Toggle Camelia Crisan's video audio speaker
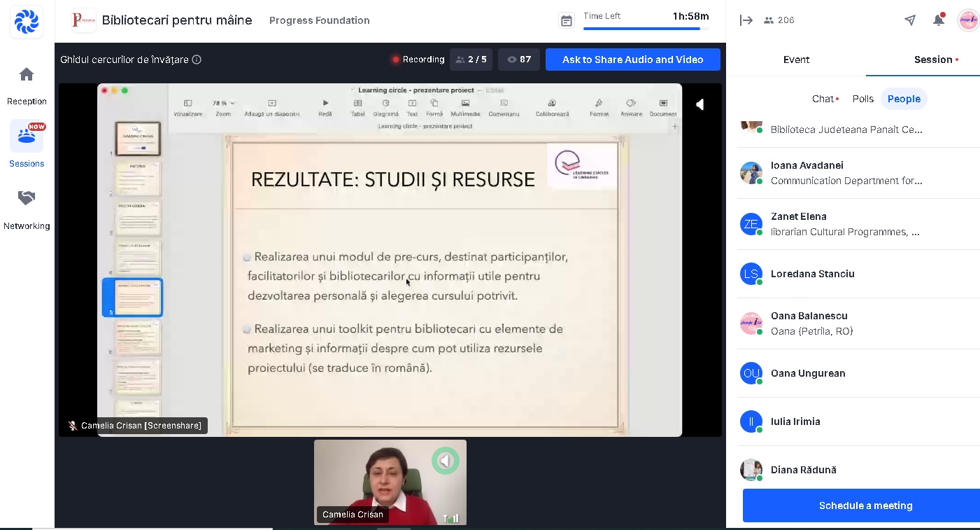This screenshot has width=980, height=530. click(x=445, y=461)
